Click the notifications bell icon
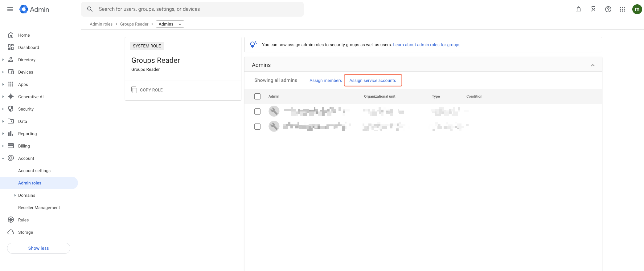 point(578,9)
